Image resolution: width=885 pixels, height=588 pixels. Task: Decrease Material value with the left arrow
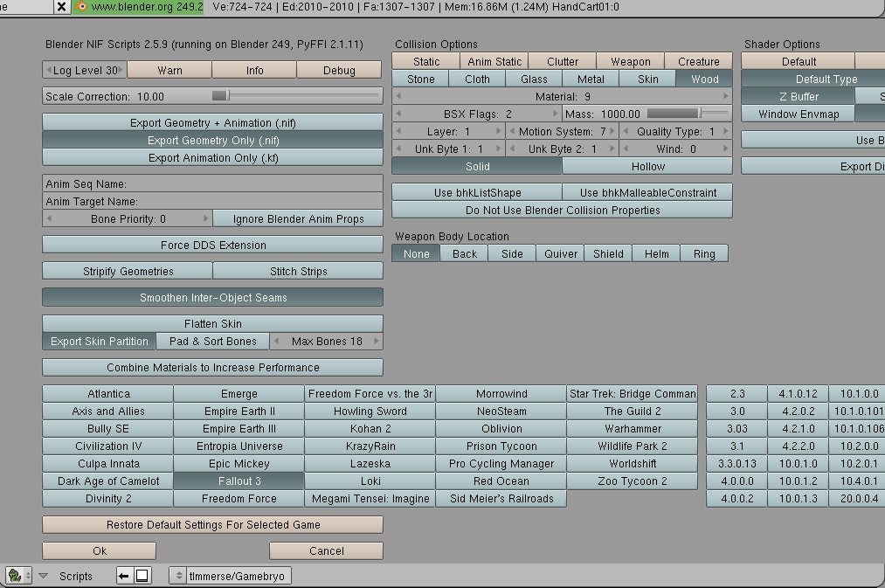coord(398,96)
